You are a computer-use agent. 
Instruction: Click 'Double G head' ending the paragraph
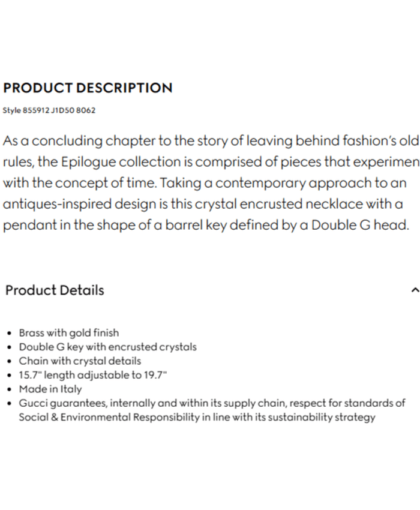pyautogui.click(x=360, y=225)
